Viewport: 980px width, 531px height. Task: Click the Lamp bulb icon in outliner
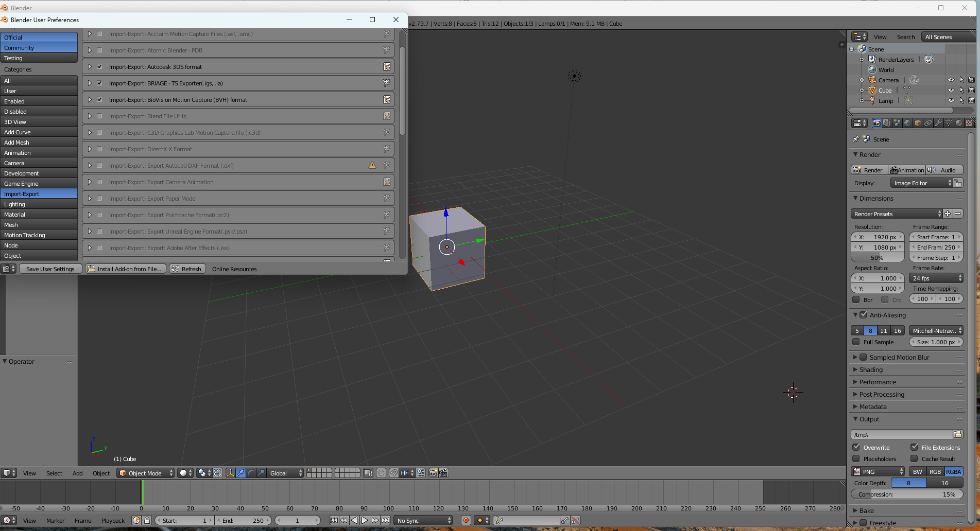coord(872,100)
